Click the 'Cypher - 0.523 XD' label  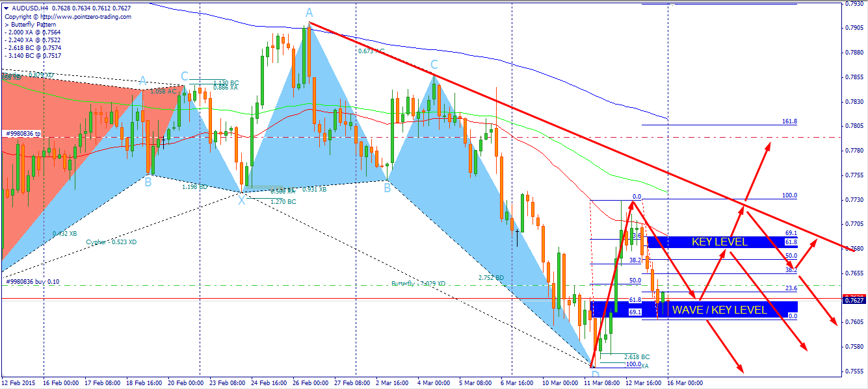click(x=111, y=242)
